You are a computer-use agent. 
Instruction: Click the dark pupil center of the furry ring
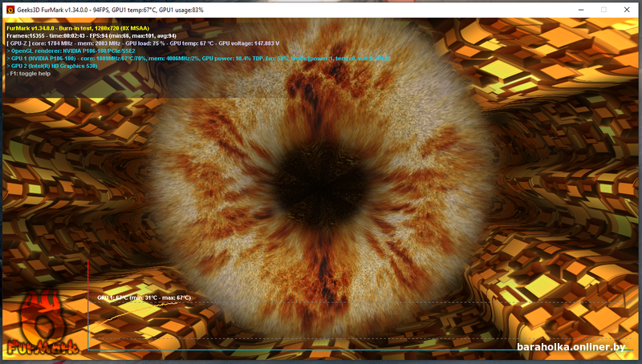322,184
